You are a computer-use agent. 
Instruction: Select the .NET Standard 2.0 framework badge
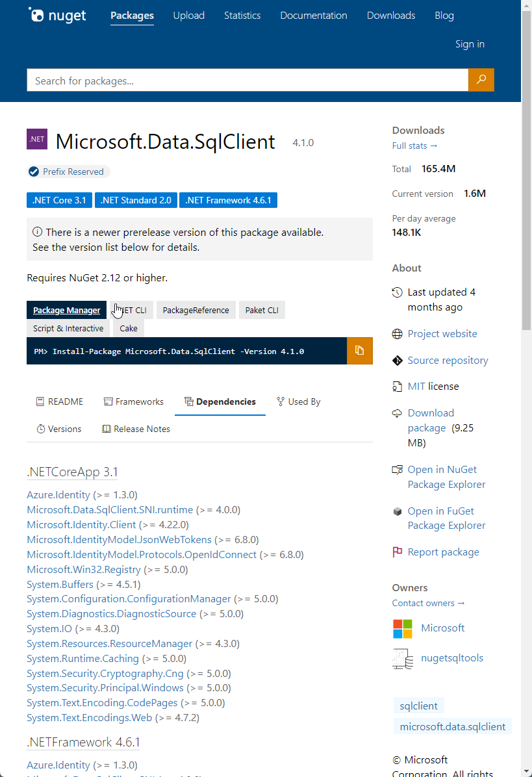coord(135,200)
